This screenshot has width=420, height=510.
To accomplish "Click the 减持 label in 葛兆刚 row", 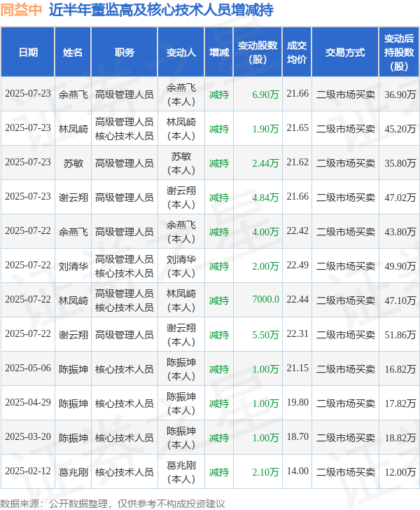I will (x=219, y=472).
